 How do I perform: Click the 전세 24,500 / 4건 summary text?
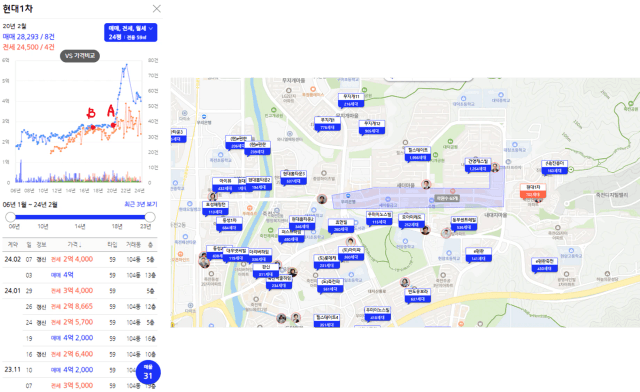pyautogui.click(x=29, y=47)
